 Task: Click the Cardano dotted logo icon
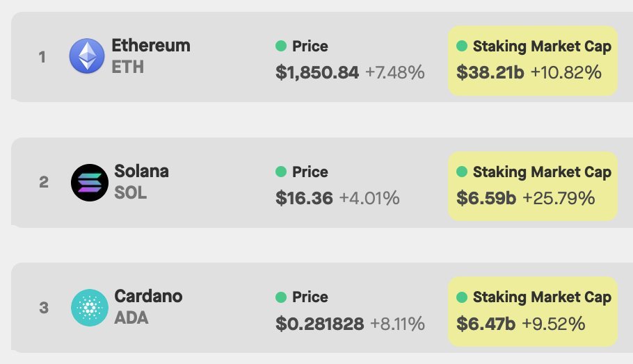point(90,308)
